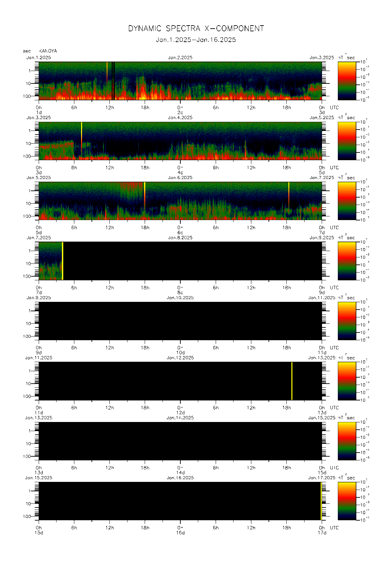Click the KANOYA station label
The height and width of the screenshot is (565, 392).
pyautogui.click(x=48, y=51)
